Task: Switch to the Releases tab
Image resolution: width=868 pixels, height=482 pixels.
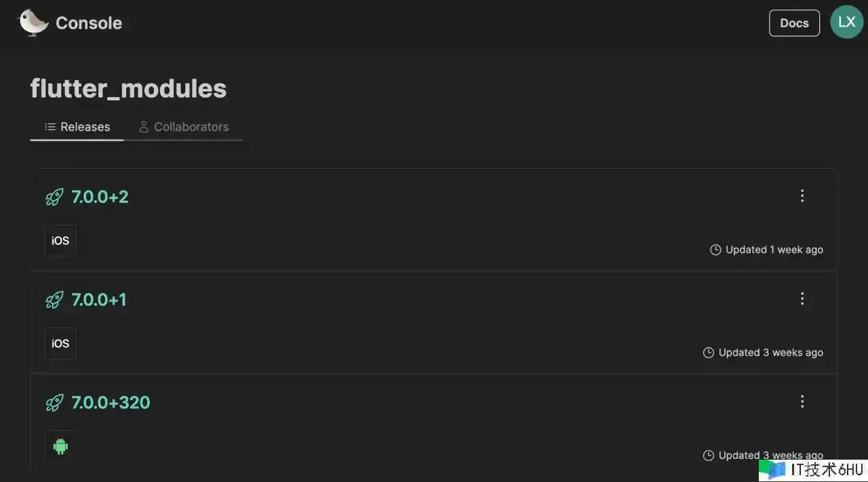Action: coord(77,127)
